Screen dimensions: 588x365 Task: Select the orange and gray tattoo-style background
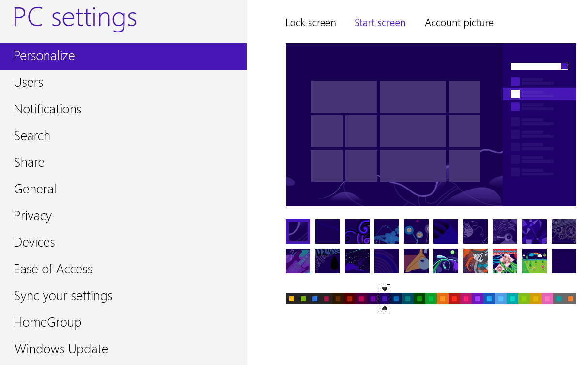tap(475, 261)
